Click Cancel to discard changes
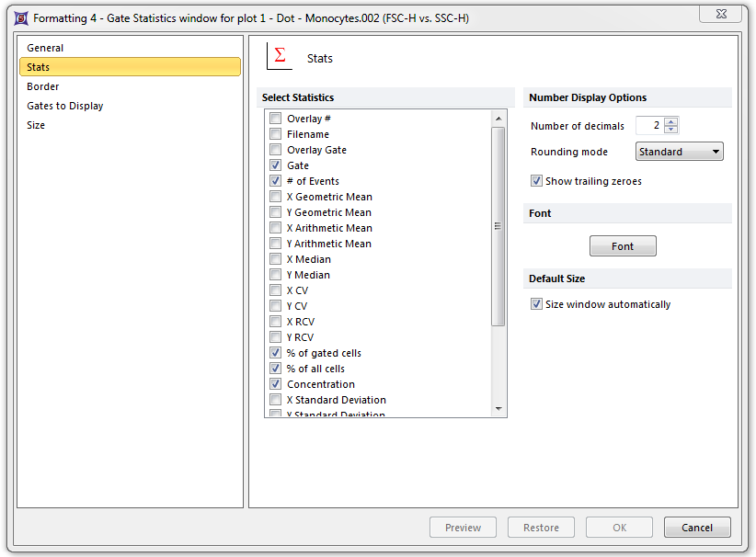This screenshot has height=557, width=756. [x=696, y=528]
